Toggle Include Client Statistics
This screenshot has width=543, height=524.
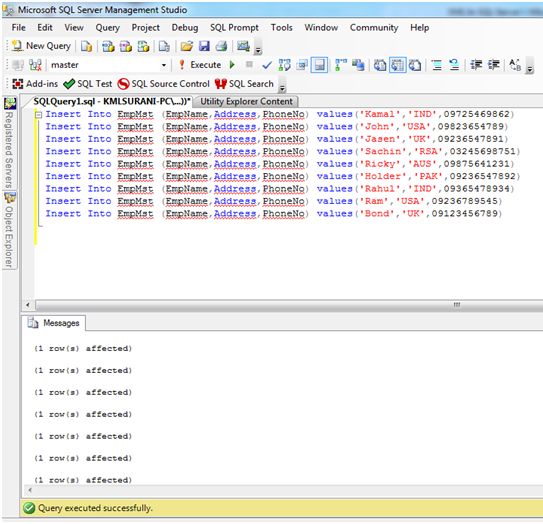358,65
